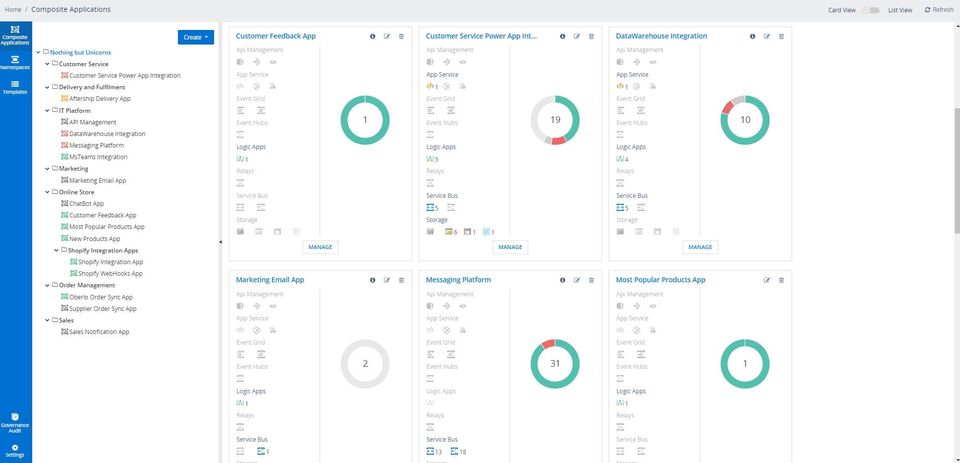The image size is (960, 463).
Task: Show info for Marketing Email App card
Action: tap(372, 280)
